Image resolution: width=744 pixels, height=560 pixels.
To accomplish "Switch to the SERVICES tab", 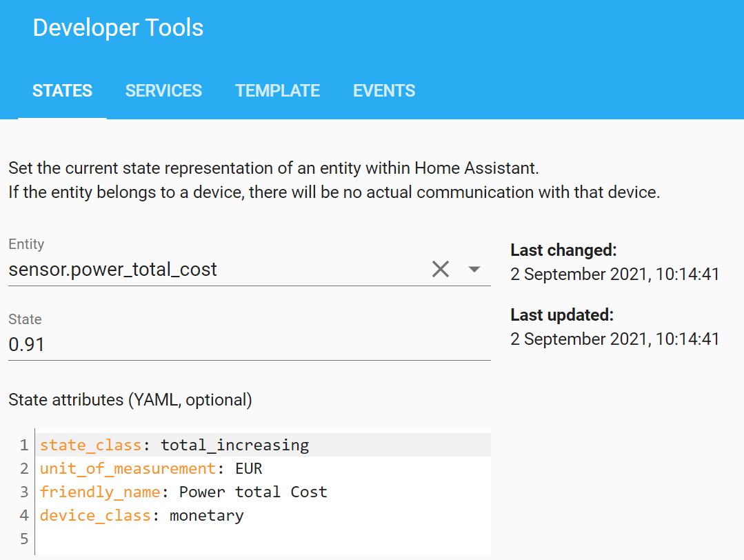I will click(163, 90).
